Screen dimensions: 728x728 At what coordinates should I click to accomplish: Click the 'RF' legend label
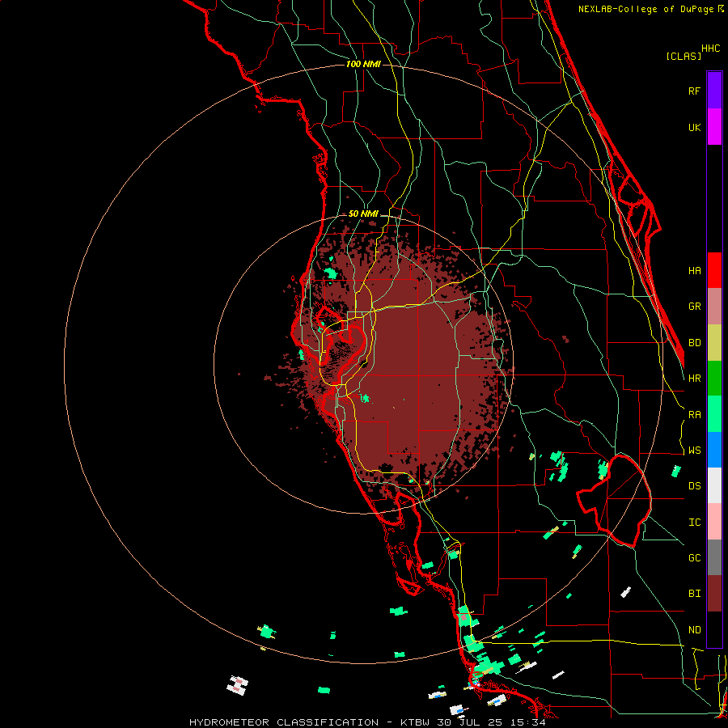(694, 91)
